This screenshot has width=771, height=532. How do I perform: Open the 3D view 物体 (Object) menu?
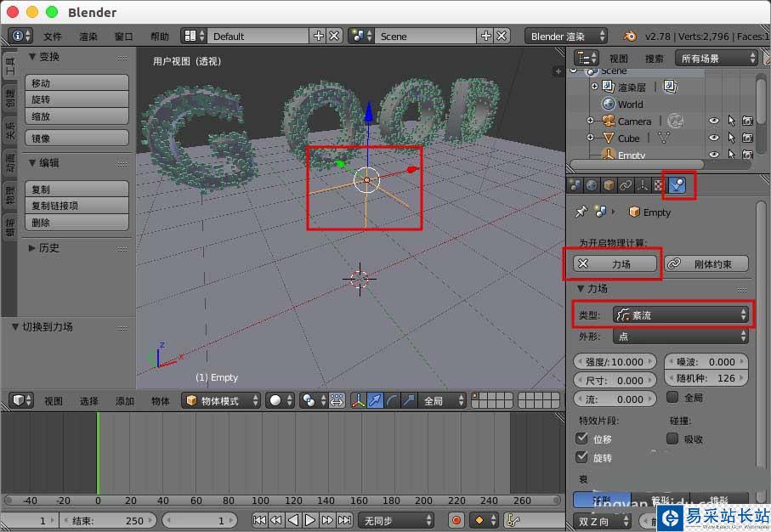click(161, 401)
